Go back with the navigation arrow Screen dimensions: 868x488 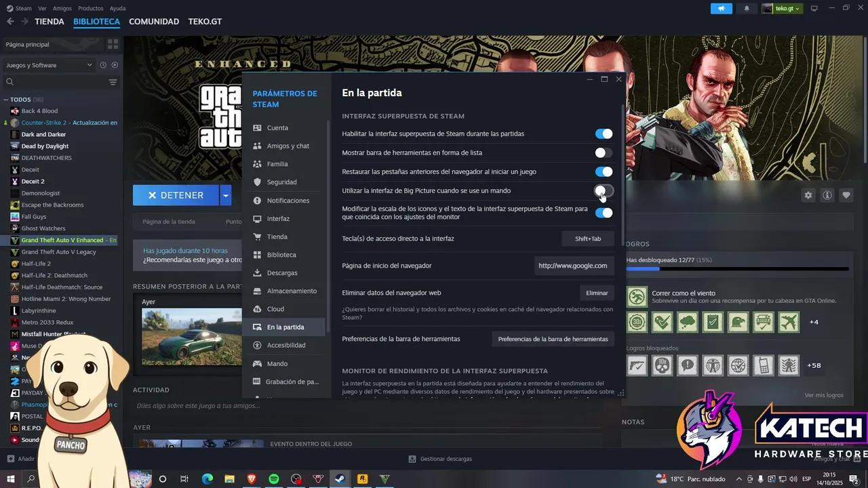(10, 22)
